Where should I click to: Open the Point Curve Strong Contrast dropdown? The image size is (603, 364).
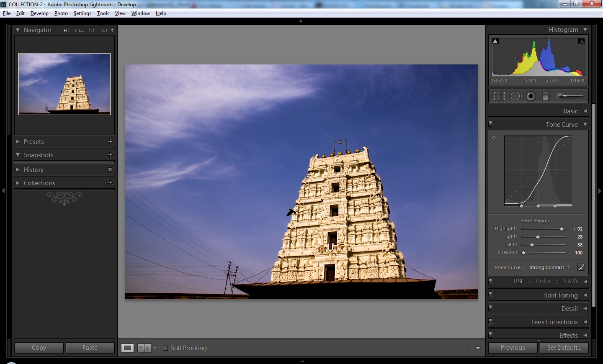coord(549,267)
